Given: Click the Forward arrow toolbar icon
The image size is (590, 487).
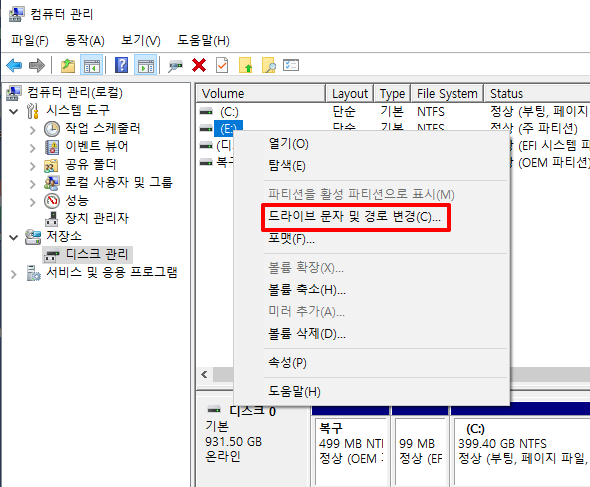Looking at the screenshot, I should (x=37, y=65).
